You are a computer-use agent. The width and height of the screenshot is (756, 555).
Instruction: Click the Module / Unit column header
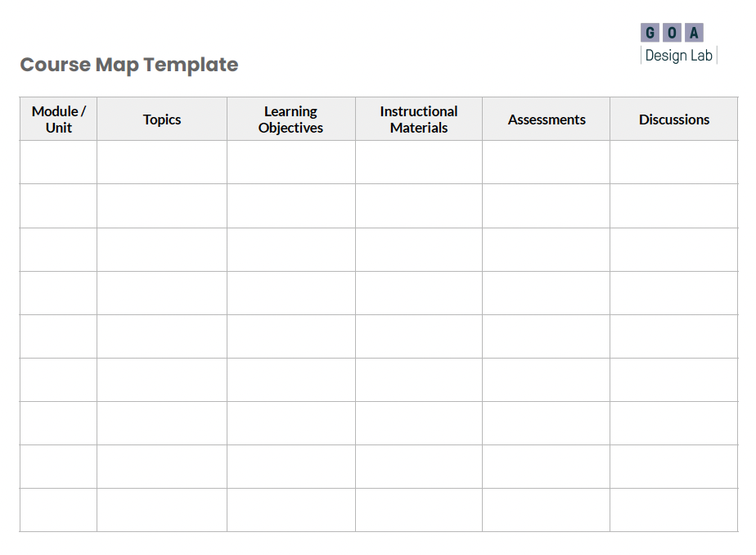click(x=59, y=120)
